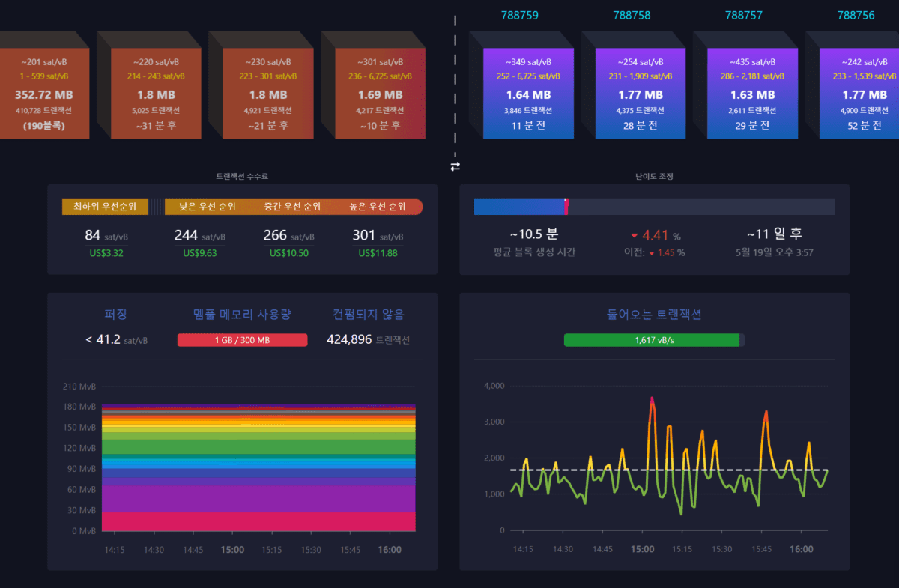Select the mined block from 11 분 전
Image resolution: width=899 pixels, height=588 pixels.
point(528,94)
